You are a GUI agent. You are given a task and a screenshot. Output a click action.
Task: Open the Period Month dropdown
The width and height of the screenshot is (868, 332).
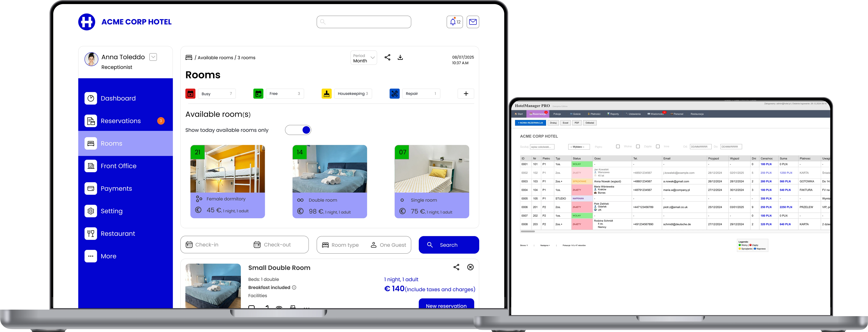[364, 58]
